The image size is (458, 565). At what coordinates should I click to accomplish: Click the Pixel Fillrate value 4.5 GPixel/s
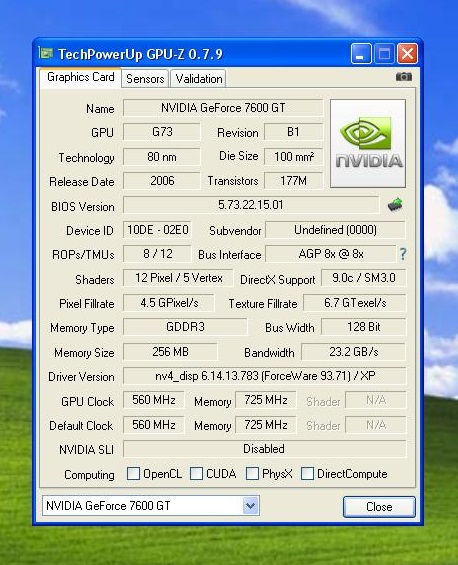point(169,303)
